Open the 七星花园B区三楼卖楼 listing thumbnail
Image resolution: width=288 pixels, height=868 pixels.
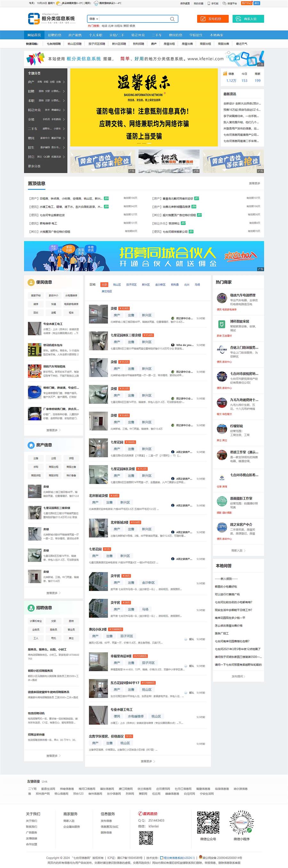pyautogui.click(x=98, y=340)
